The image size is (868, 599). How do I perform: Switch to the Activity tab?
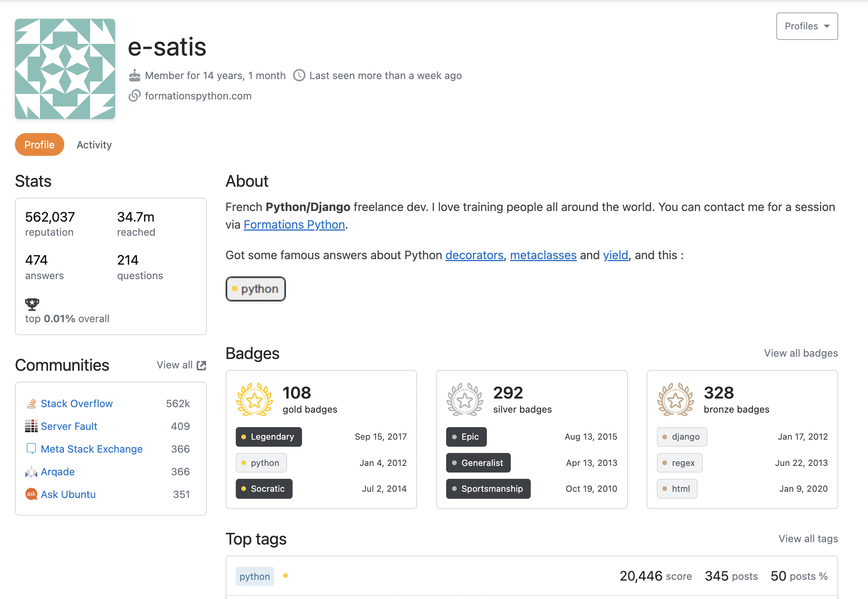point(94,145)
